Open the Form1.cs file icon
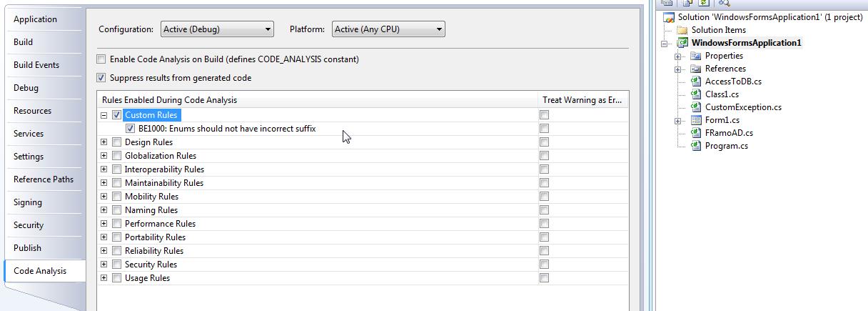 [x=696, y=120]
